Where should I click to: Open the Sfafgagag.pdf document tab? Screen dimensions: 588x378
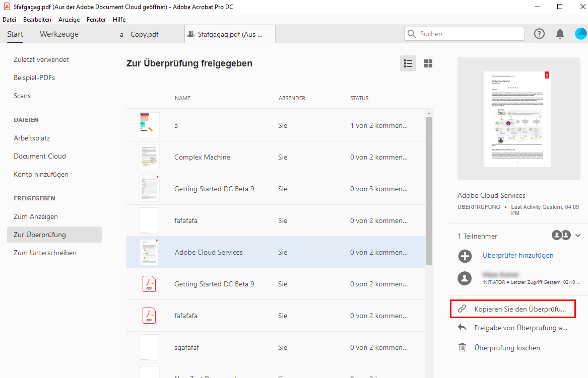pyautogui.click(x=230, y=34)
